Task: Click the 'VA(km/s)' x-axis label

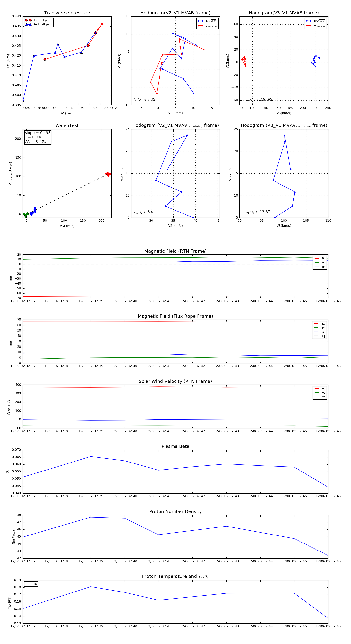Action: coord(67,226)
